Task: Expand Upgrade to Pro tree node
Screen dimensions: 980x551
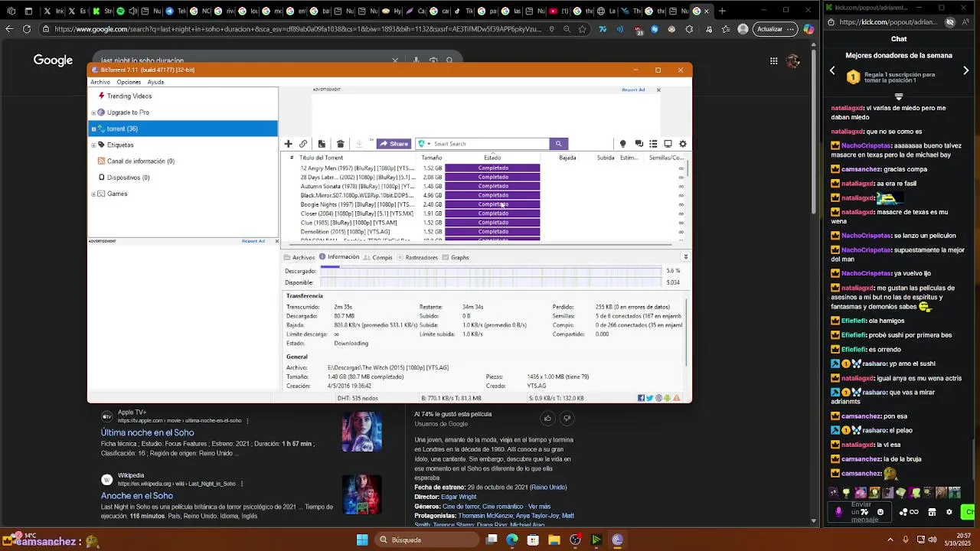Action: [x=93, y=112]
